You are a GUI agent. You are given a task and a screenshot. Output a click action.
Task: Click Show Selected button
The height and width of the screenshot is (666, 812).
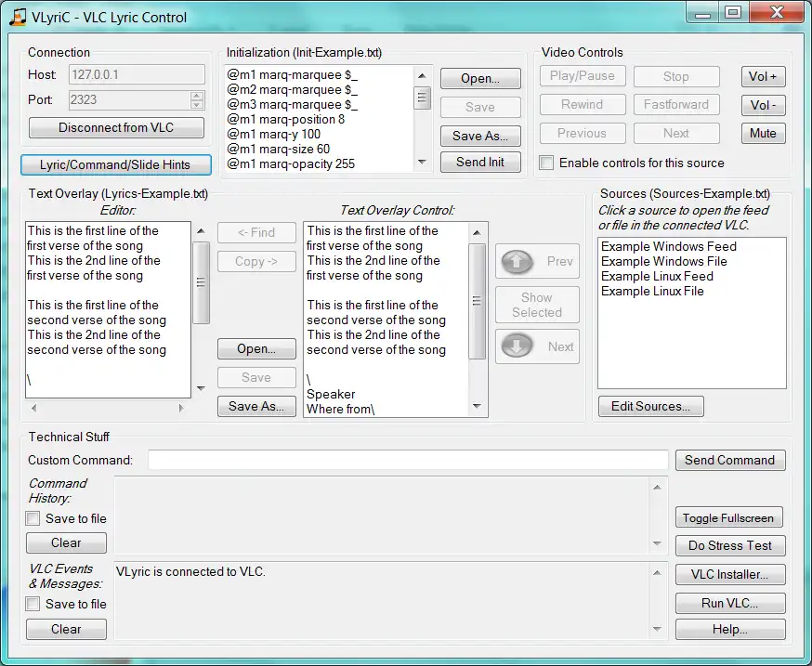coord(537,305)
